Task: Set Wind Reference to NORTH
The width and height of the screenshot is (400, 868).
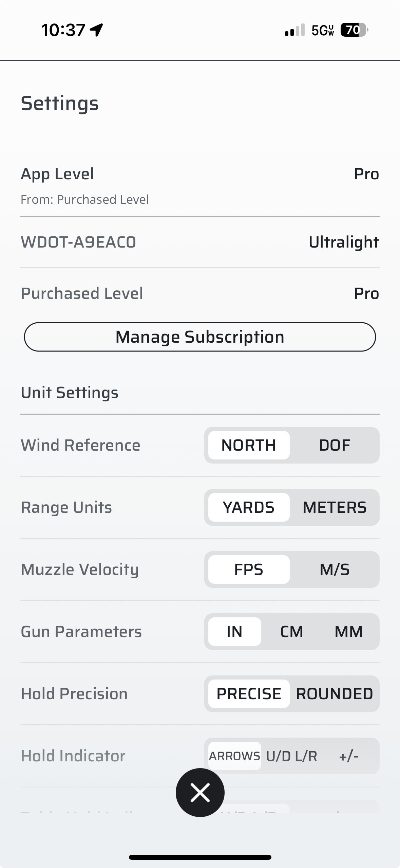Action: coord(249,445)
